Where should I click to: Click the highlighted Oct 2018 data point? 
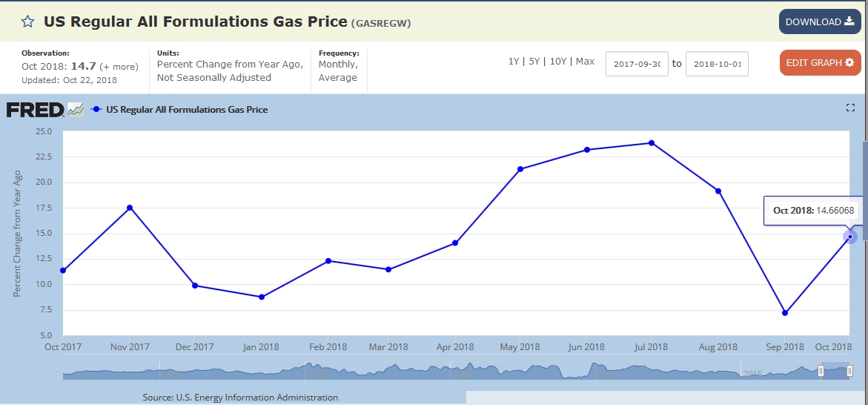[850, 237]
